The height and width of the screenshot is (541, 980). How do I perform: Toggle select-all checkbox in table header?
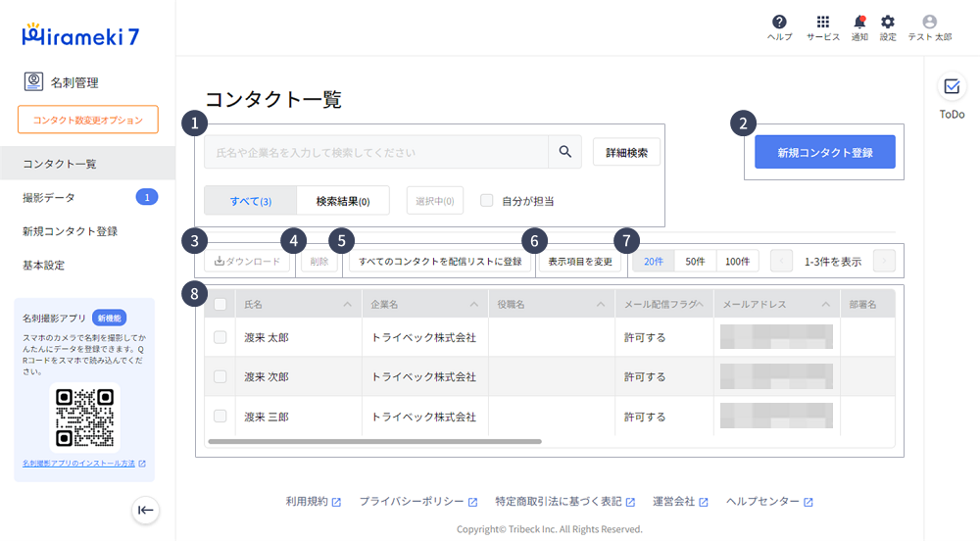220,304
